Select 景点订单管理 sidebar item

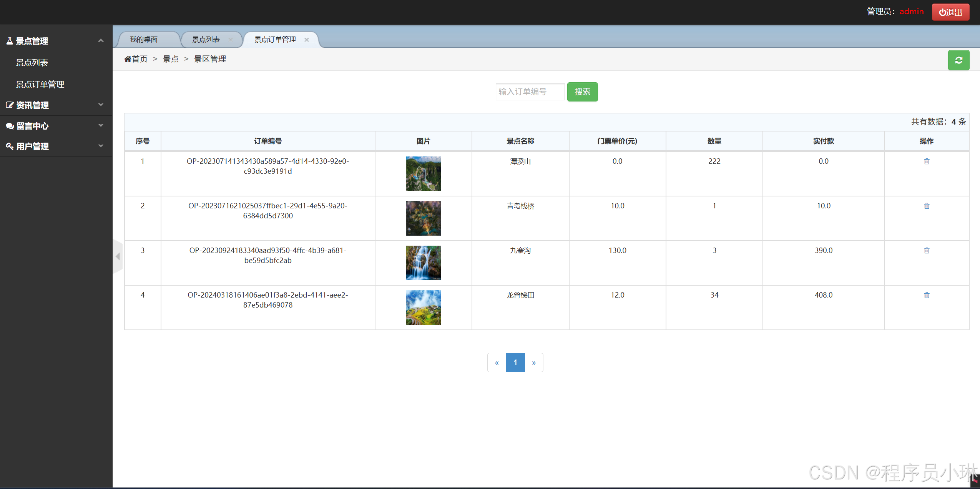(x=40, y=85)
